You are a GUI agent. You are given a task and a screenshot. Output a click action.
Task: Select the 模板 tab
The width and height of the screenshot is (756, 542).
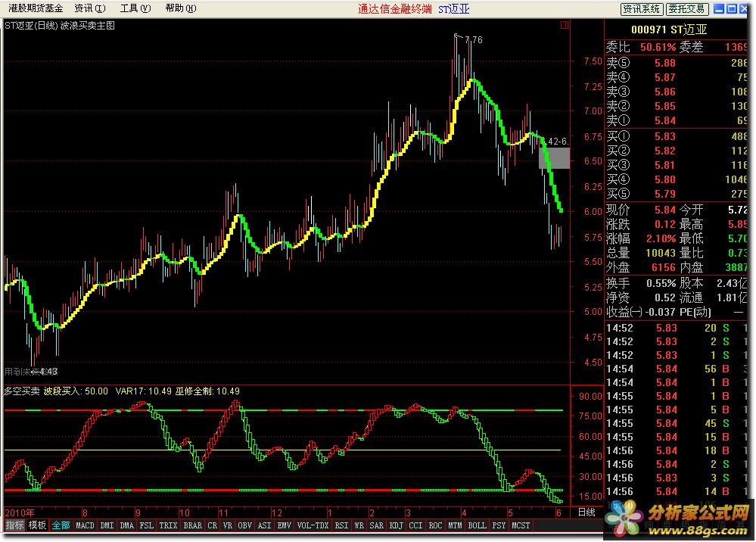tap(37, 525)
